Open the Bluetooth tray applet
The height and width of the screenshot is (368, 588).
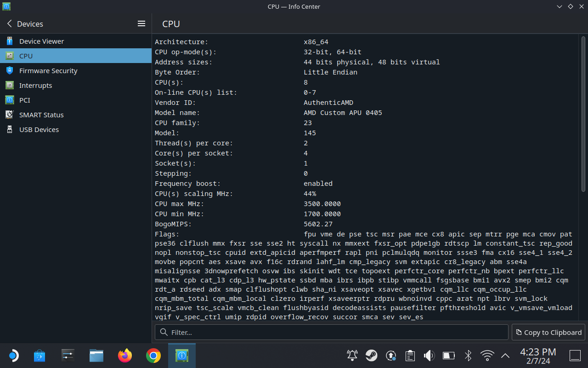click(x=468, y=356)
